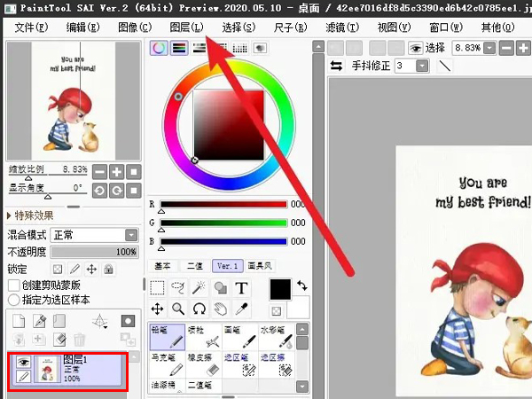Select the 指定为选区样本 radio button
Screen dimensions: 532x399
(x=13, y=300)
